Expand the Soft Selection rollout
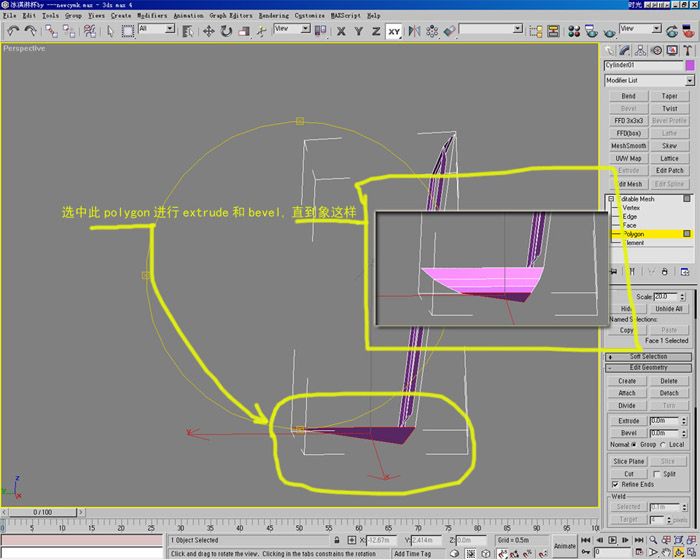The width and height of the screenshot is (700, 560). [x=648, y=356]
